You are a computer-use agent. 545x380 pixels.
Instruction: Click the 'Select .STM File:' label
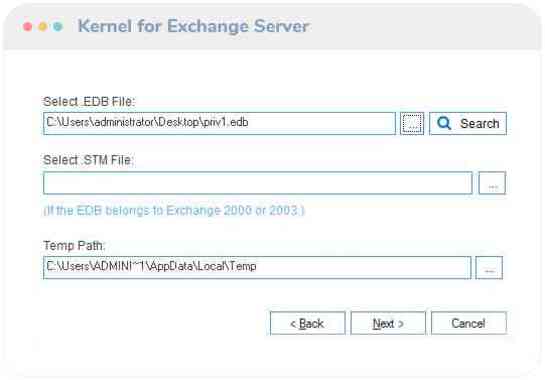[x=88, y=160]
